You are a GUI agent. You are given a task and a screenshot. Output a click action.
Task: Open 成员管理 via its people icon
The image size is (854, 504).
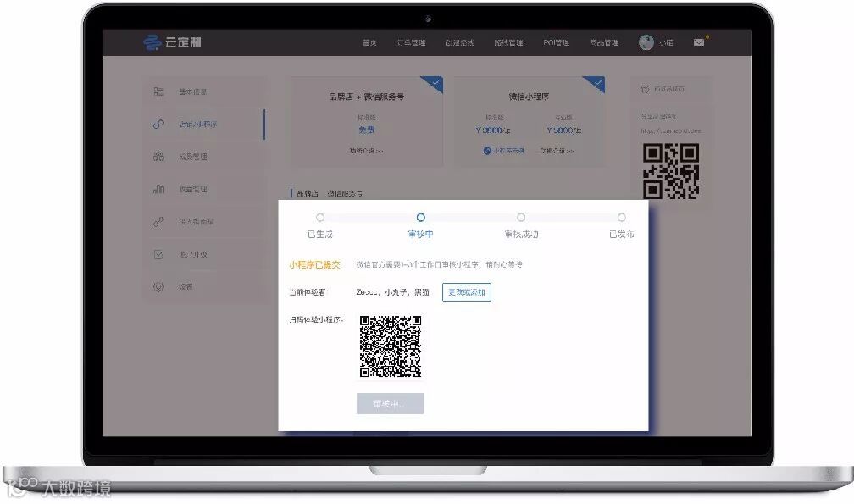click(158, 157)
